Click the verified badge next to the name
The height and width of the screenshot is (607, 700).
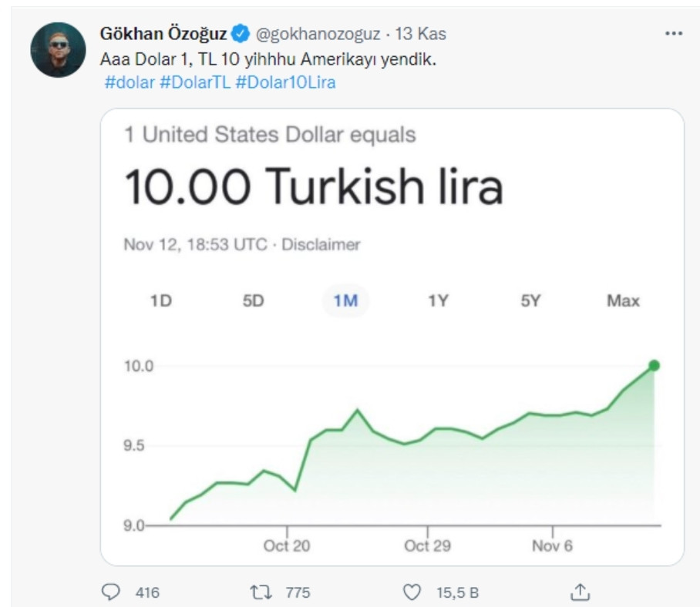[x=240, y=31]
